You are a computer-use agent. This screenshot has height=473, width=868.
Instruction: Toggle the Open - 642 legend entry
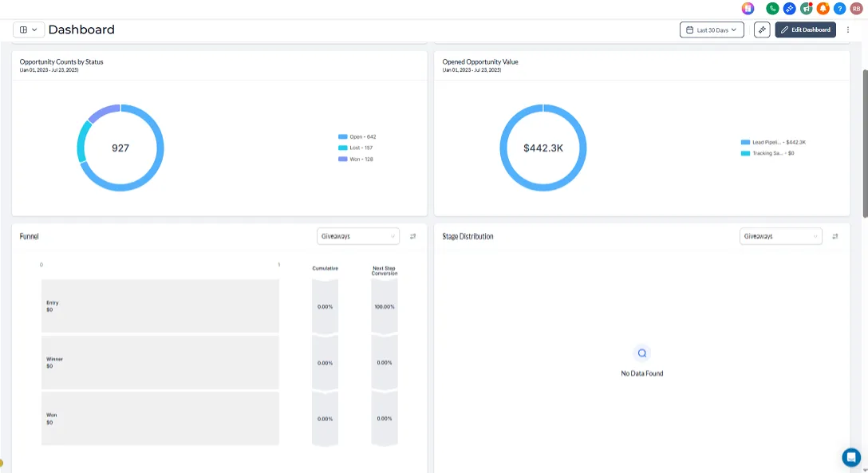(x=357, y=136)
